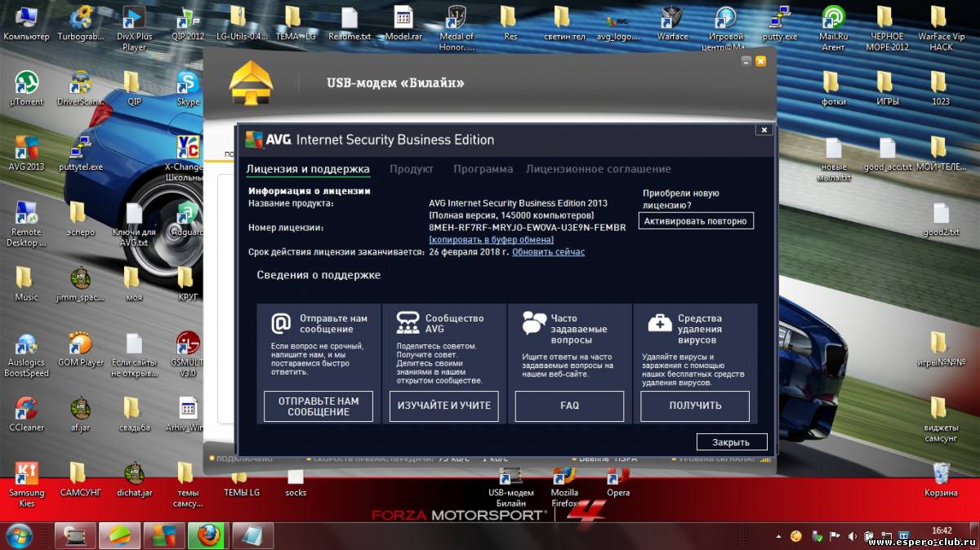Select the Remote Desktop desktop shortcut

[26, 224]
